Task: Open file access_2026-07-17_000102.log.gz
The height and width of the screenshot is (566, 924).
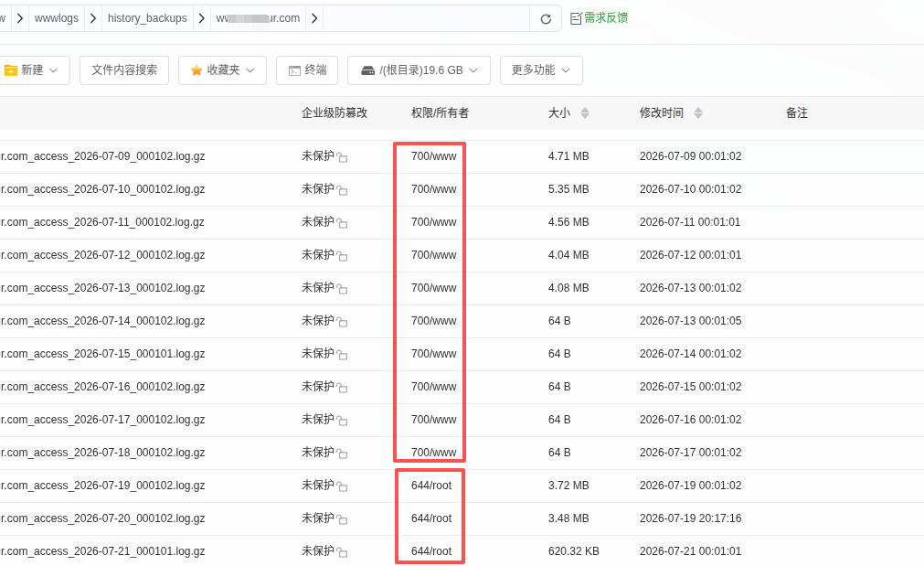Action: [x=102, y=420]
